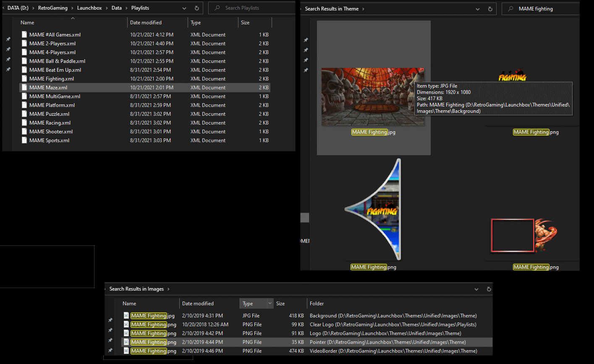Navigate to Data folder in the breadcrumb
Viewport: 594px width, 364px height.
click(x=117, y=8)
